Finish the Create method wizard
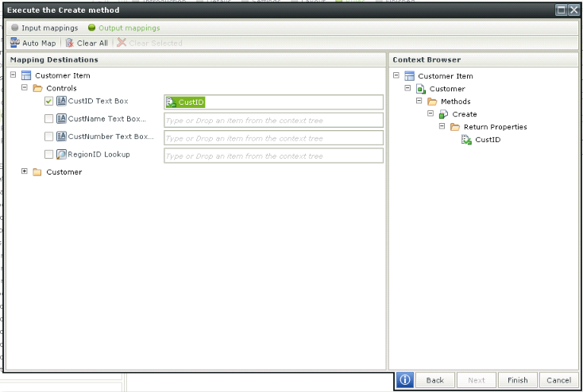 pyautogui.click(x=518, y=380)
